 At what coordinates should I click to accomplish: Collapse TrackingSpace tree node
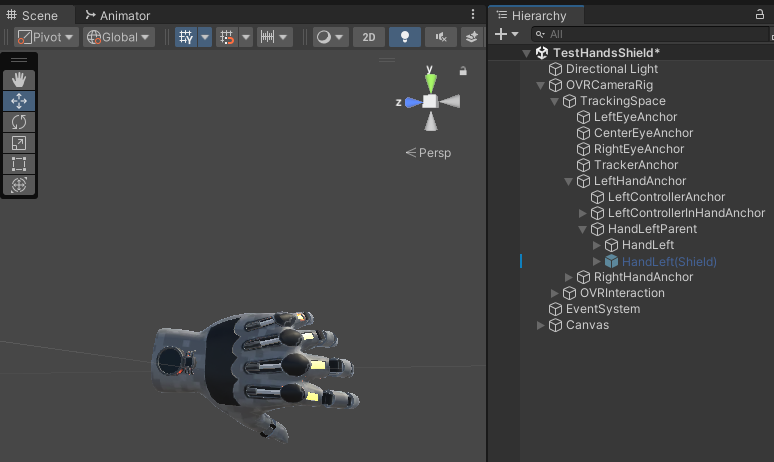[554, 102]
